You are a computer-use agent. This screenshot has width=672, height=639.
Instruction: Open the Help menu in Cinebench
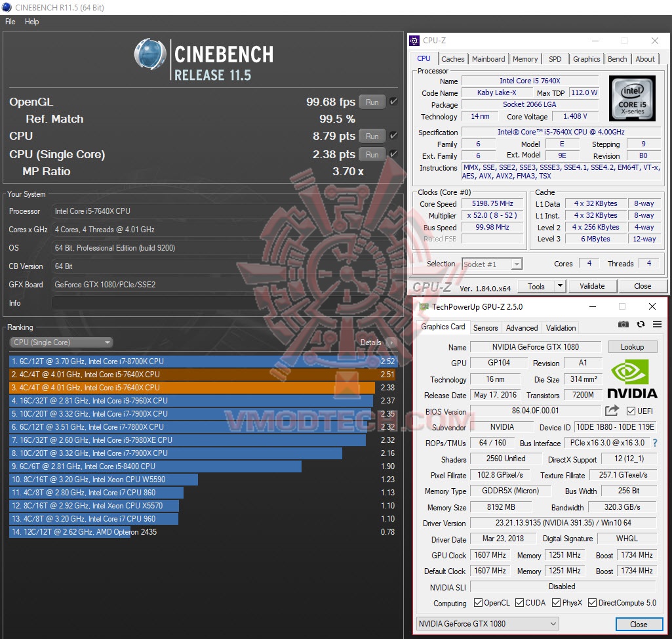[x=31, y=22]
